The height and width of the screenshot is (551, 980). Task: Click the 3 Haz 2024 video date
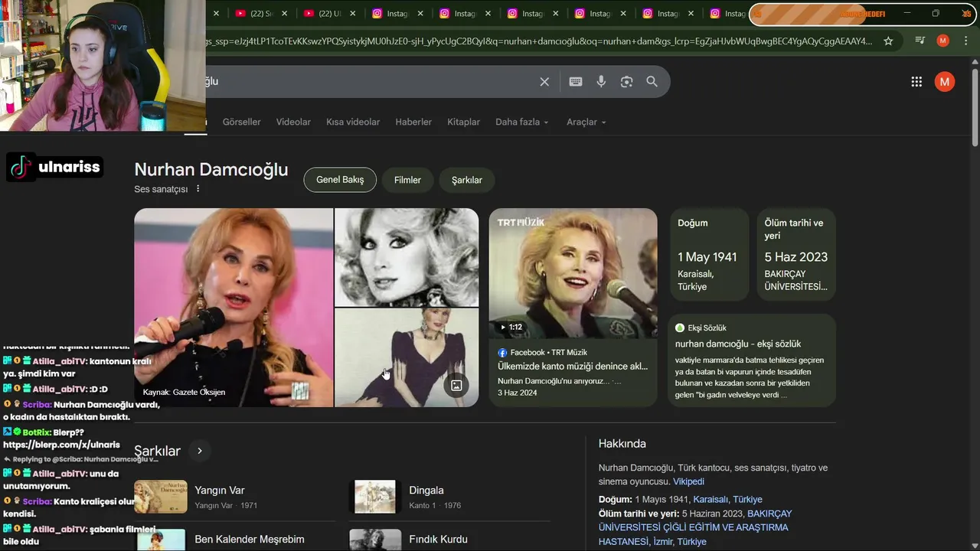(x=518, y=393)
